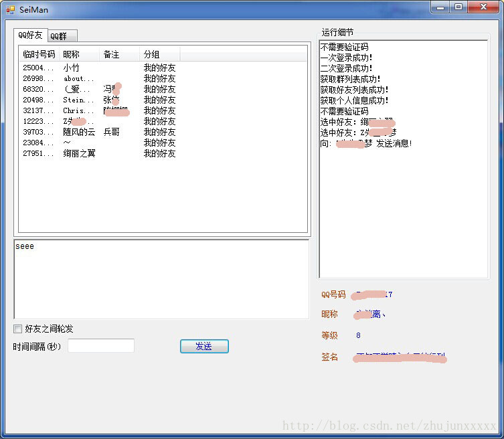
Task: Select friend row with nickname about...
Action: point(99,78)
